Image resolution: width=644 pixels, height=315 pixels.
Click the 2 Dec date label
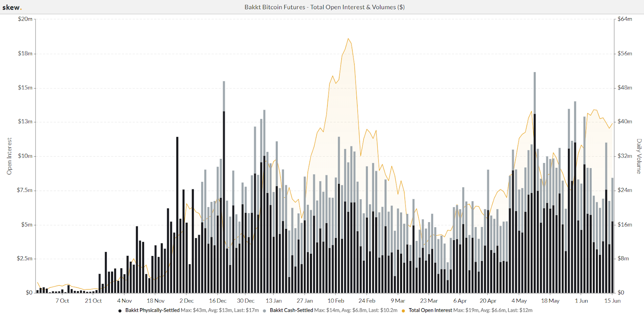pos(186,301)
